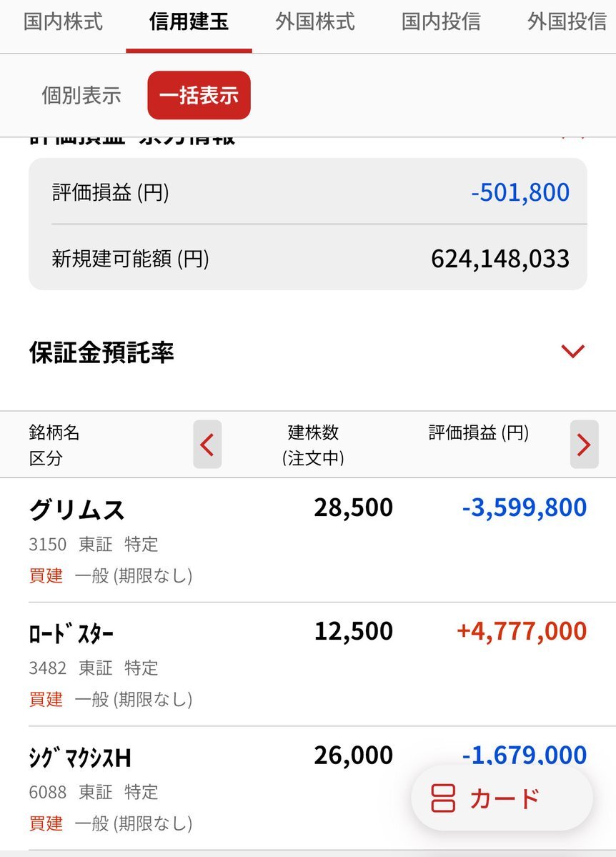Expand the 保証金預託率 section chevron
The image size is (616, 857).
click(572, 351)
